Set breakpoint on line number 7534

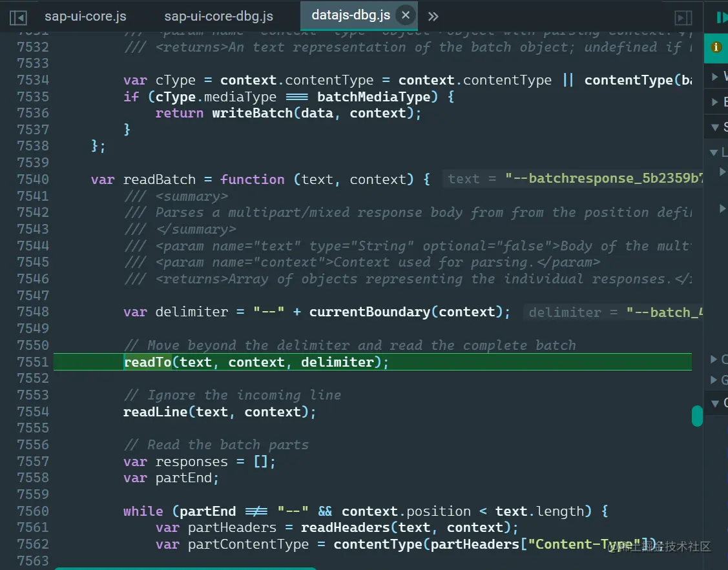pos(33,80)
